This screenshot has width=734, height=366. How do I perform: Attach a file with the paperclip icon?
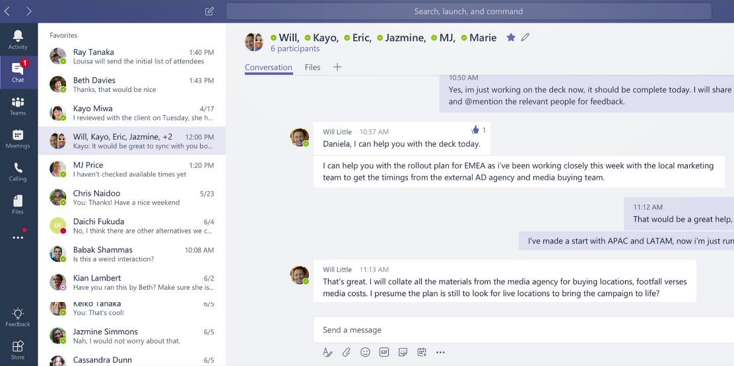point(346,352)
